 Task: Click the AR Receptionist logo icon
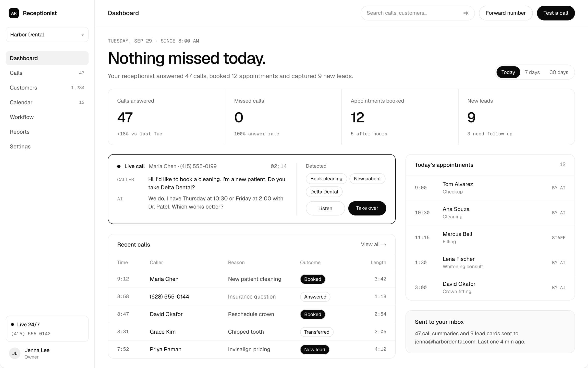coord(14,13)
